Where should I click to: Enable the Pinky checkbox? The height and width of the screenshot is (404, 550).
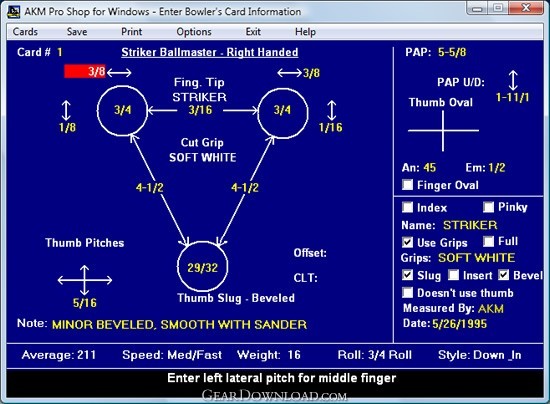(488, 207)
